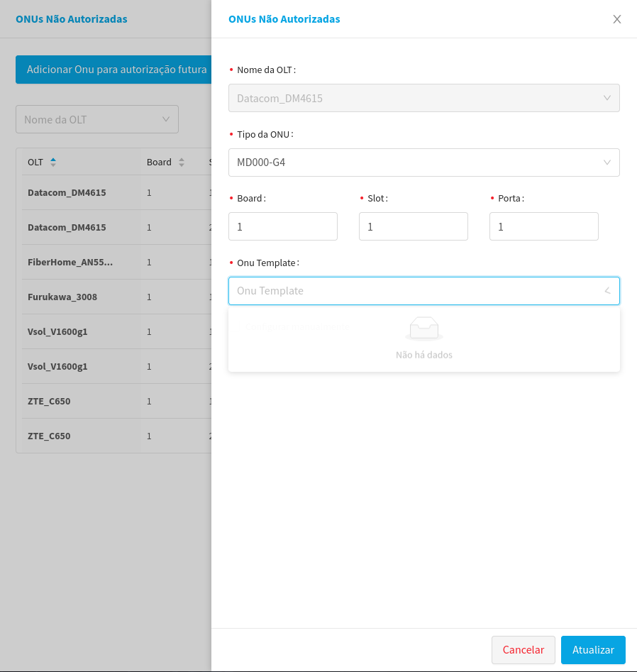This screenshot has height=672, width=637.
Task: Click Adicionar Onu para autorização futura
Action: click(113, 70)
